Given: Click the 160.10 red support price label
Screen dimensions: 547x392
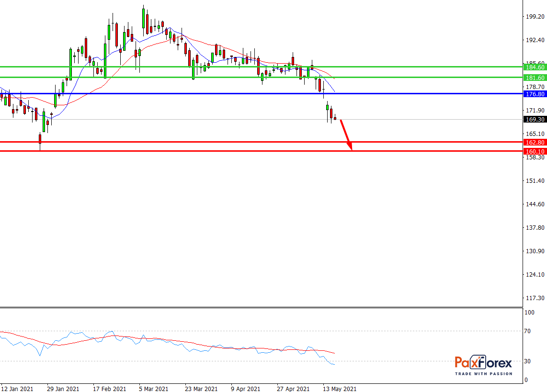Looking at the screenshot, I should pos(535,151).
